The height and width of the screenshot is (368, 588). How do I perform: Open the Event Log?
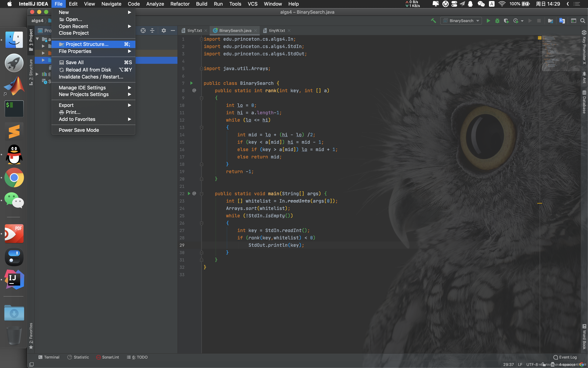[x=565, y=357]
